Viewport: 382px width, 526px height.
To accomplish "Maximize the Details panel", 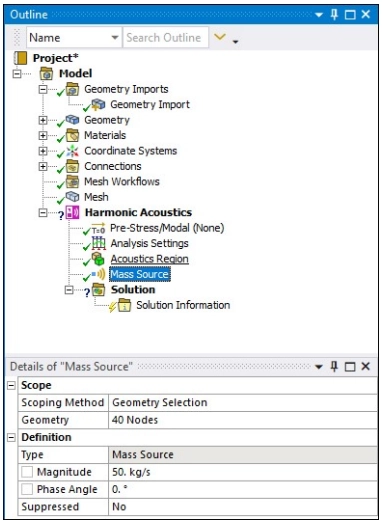I will [350, 367].
